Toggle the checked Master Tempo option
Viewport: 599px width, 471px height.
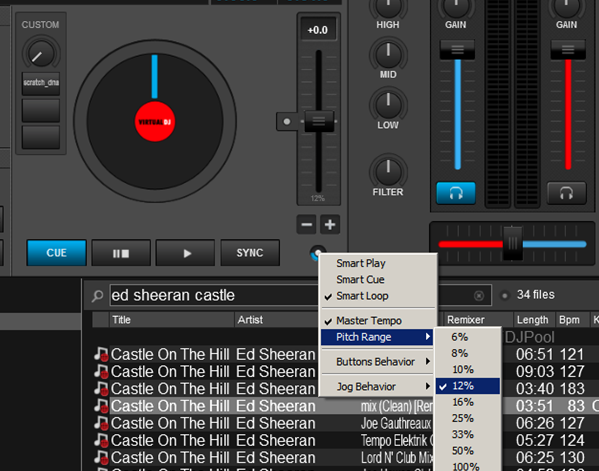click(x=378, y=320)
